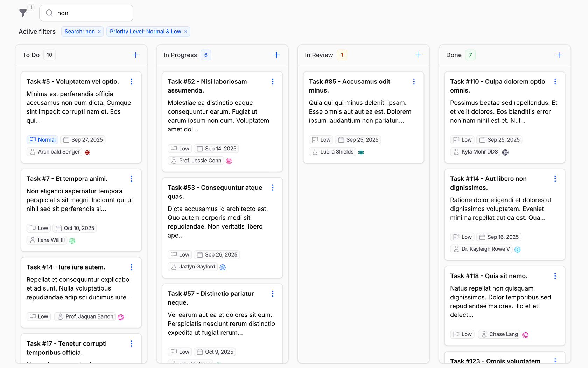Click plus icon in In Review column
The width and height of the screenshot is (588, 368).
pos(418,55)
